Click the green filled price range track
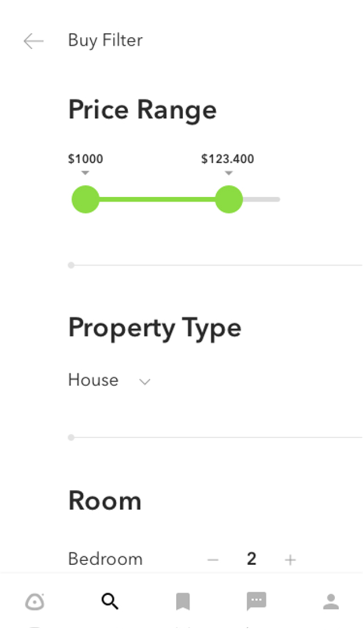363x644 pixels. (157, 199)
